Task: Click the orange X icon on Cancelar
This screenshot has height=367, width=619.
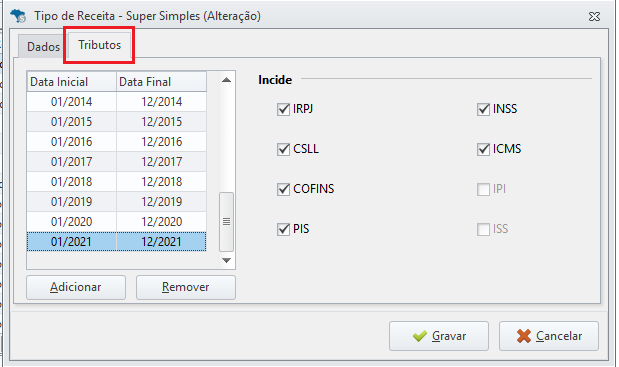Action: coord(524,336)
